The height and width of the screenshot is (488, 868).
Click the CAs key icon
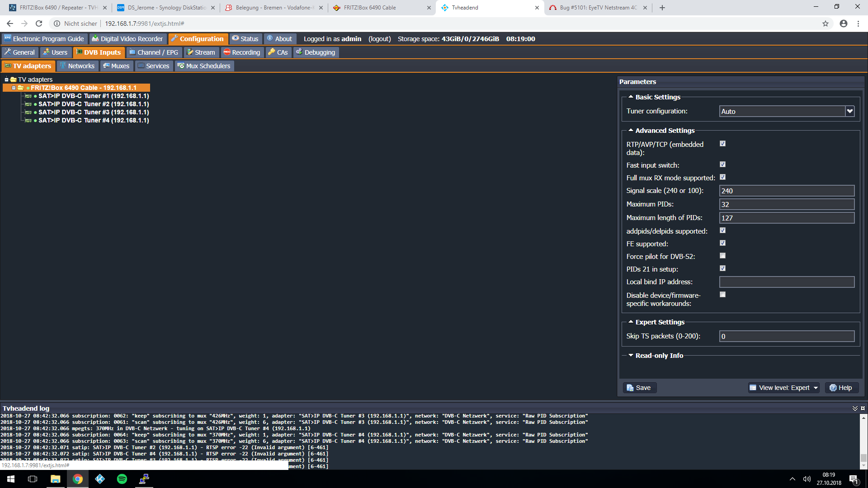pyautogui.click(x=271, y=52)
